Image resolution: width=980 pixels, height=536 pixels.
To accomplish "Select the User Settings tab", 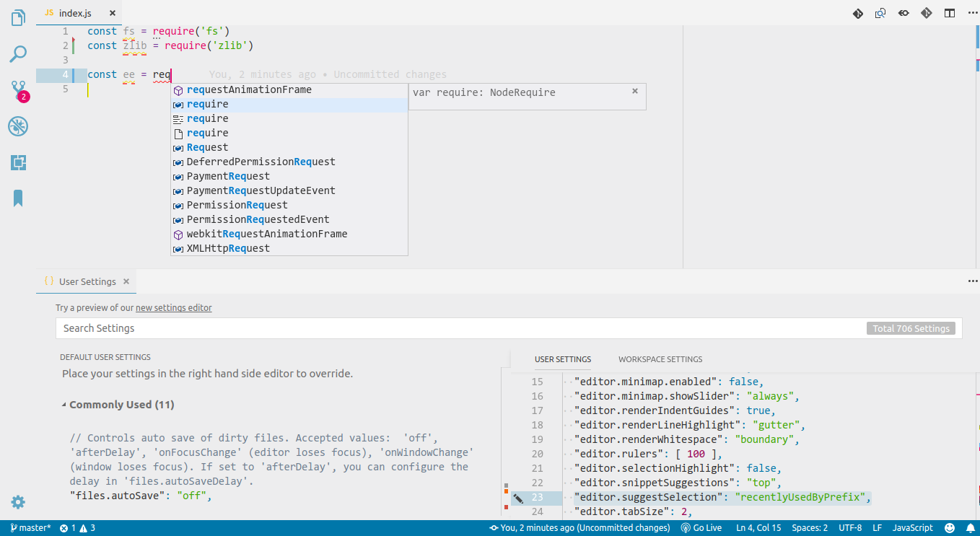I will 563,359.
